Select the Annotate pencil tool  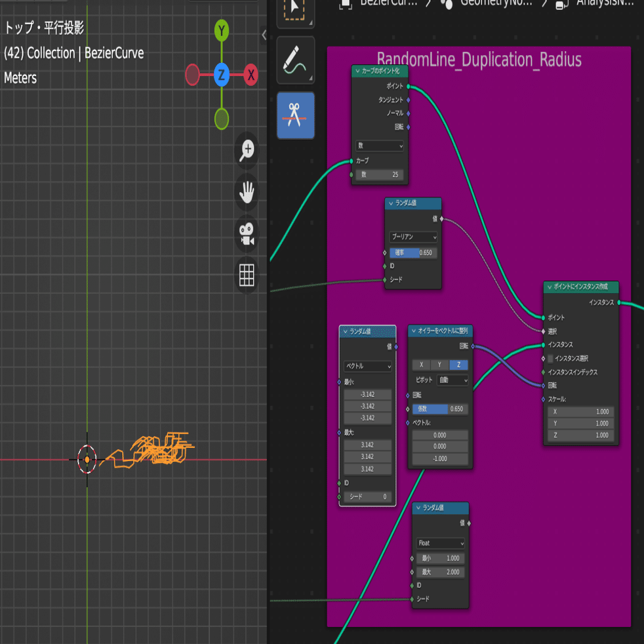[x=295, y=60]
